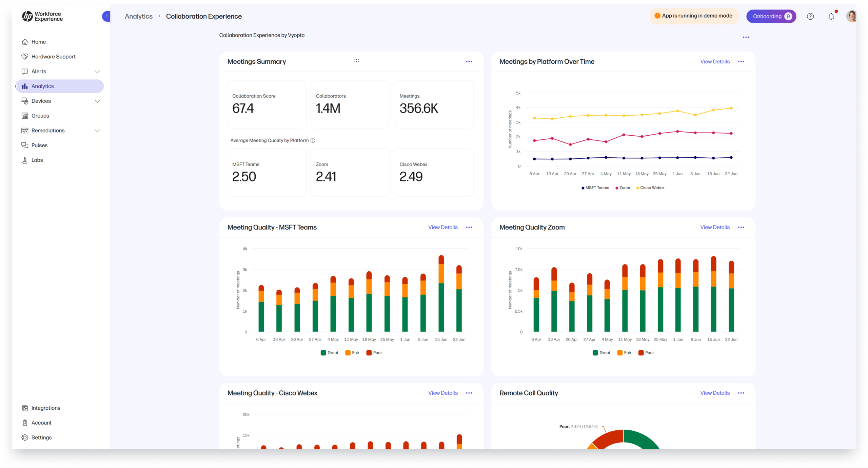868x468 pixels.
Task: Open Pulses from the navigation panel
Action: pos(39,145)
